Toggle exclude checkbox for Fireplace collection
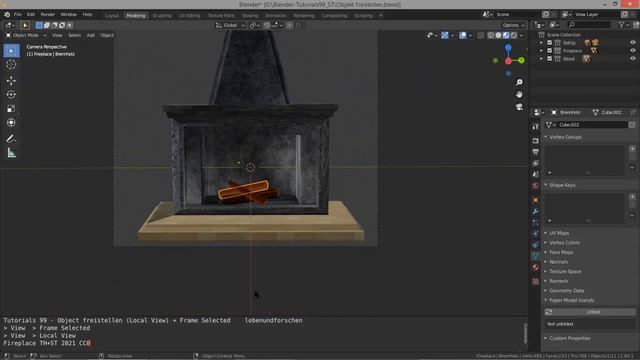The width and height of the screenshot is (640, 360). (x=549, y=51)
